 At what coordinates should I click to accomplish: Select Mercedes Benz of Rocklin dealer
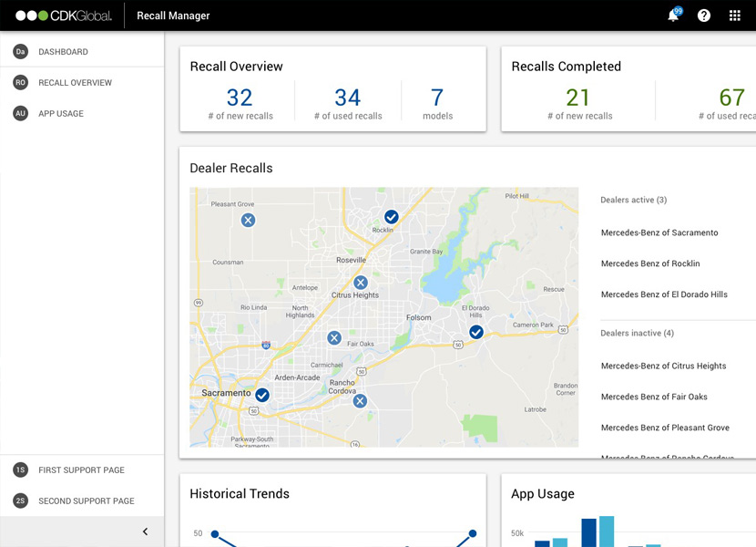(650, 263)
